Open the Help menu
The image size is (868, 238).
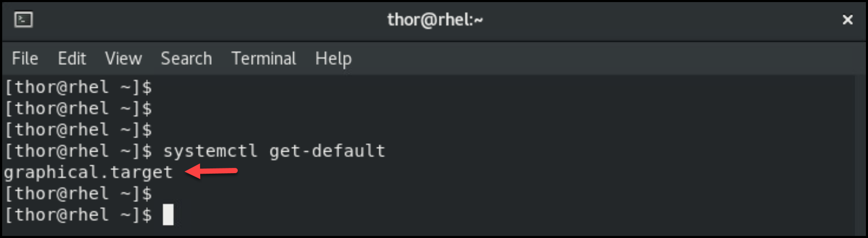(333, 59)
